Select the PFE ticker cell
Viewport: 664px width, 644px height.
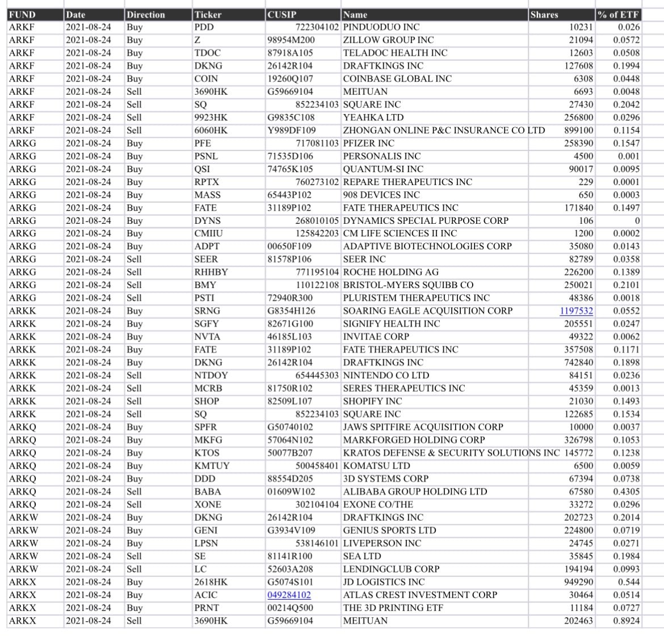coord(229,143)
